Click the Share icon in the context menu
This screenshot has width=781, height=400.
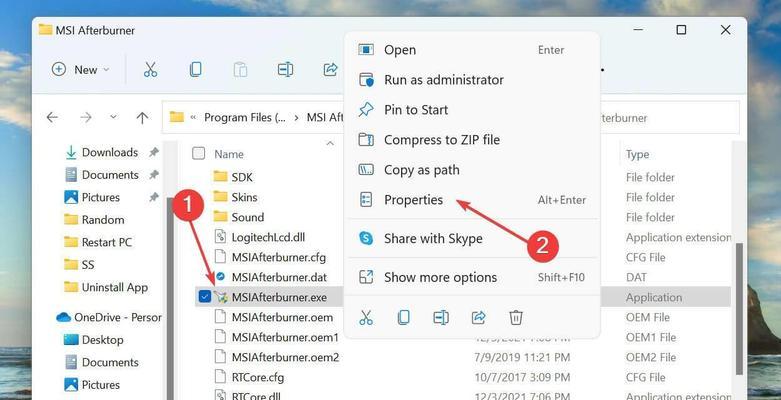point(479,317)
